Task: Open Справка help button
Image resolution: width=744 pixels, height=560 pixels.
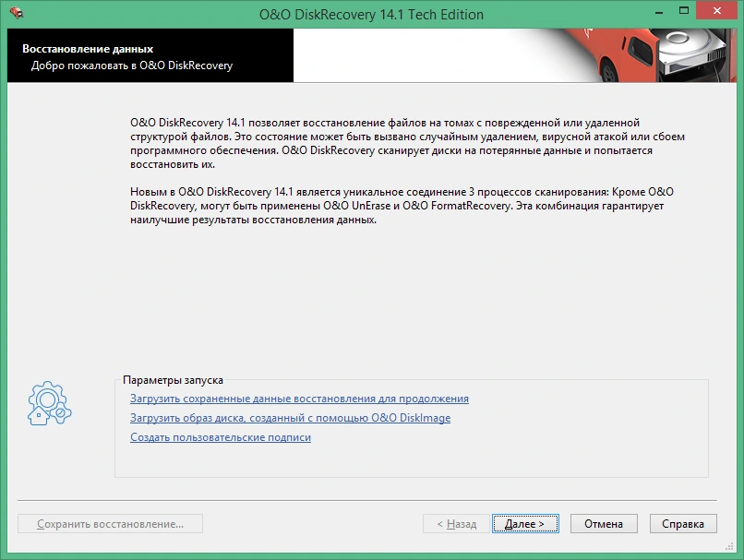Action: click(683, 523)
